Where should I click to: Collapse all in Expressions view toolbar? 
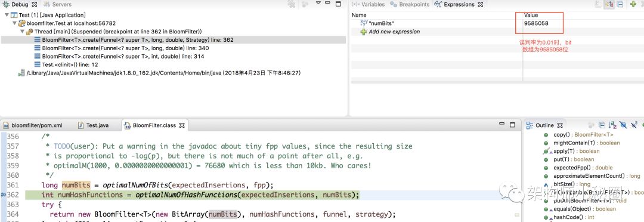tap(620, 5)
